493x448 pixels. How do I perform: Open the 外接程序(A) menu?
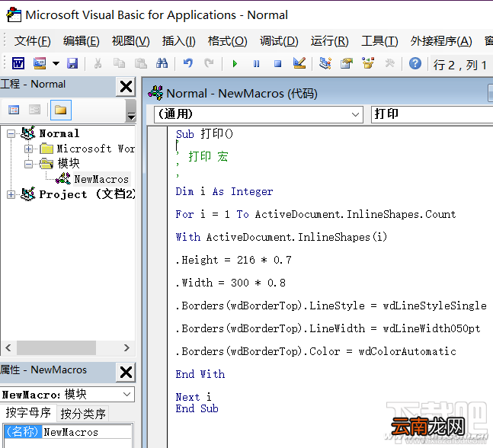click(x=441, y=41)
